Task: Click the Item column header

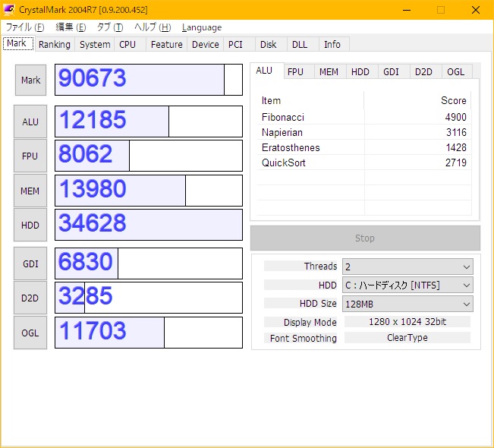Action: coord(310,100)
